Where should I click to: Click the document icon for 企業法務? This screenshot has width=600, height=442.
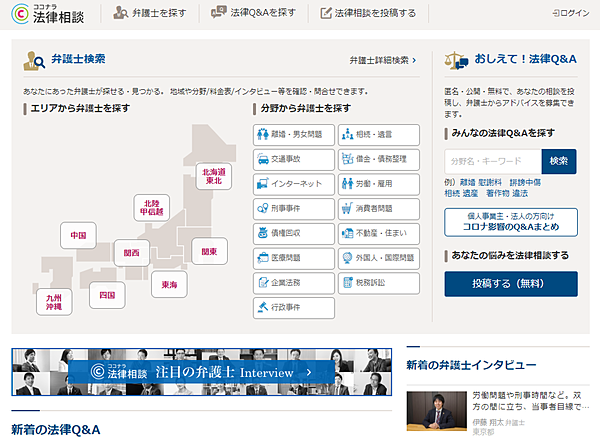pyautogui.click(x=263, y=282)
